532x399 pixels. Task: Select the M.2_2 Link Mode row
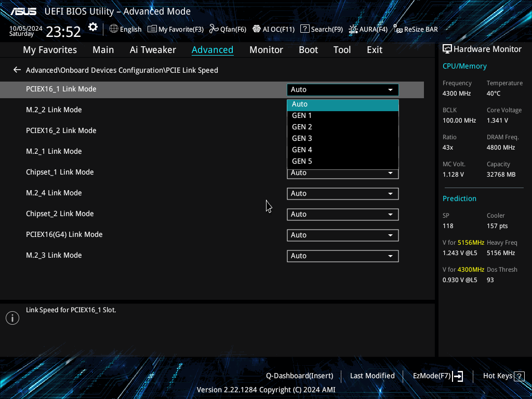coord(54,110)
